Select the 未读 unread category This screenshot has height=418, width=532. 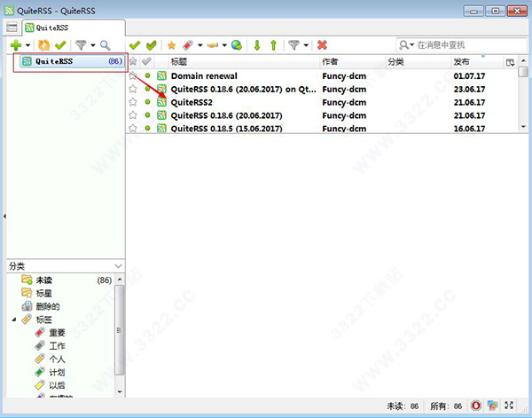click(44, 280)
